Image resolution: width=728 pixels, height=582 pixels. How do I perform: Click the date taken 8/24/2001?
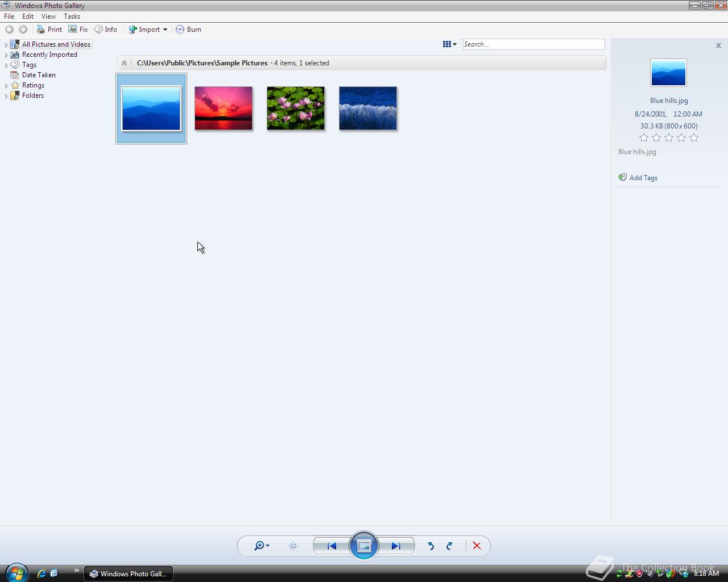click(650, 114)
